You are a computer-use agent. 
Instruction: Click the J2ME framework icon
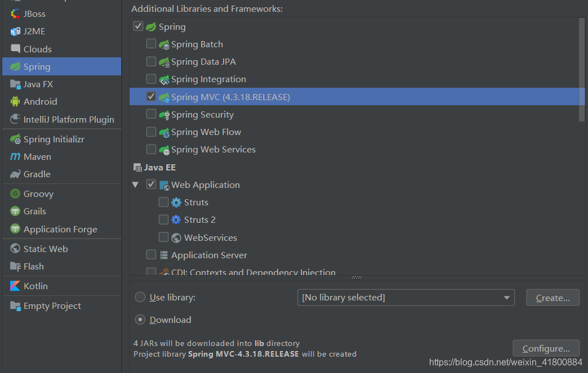tap(15, 31)
